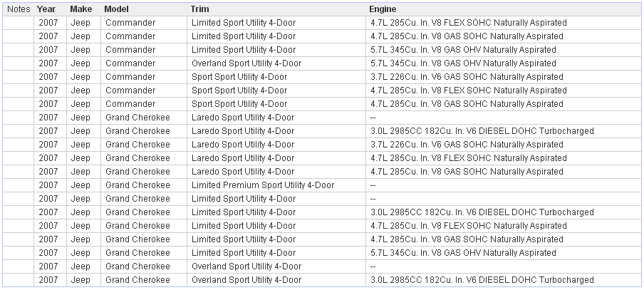Click the Engine column header
644x290 pixels.
pos(383,9)
